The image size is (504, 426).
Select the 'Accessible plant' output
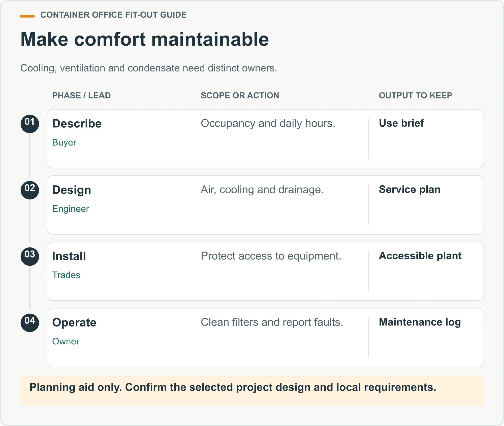[420, 256]
